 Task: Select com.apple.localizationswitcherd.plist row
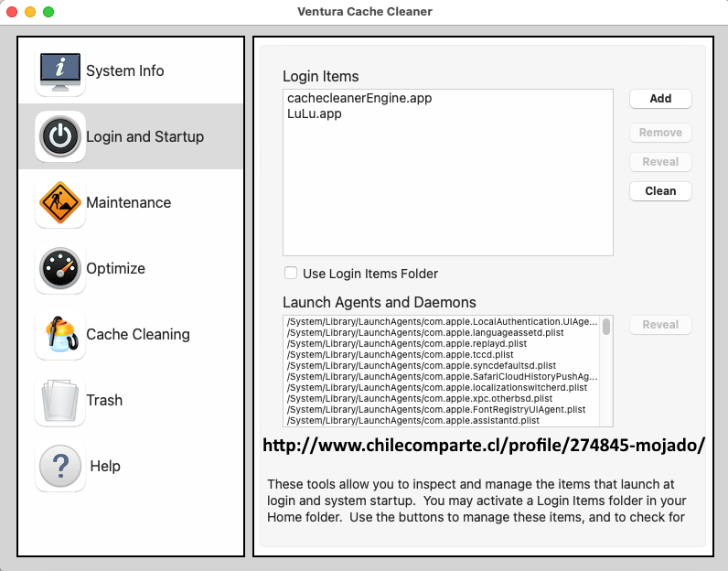[442, 387]
